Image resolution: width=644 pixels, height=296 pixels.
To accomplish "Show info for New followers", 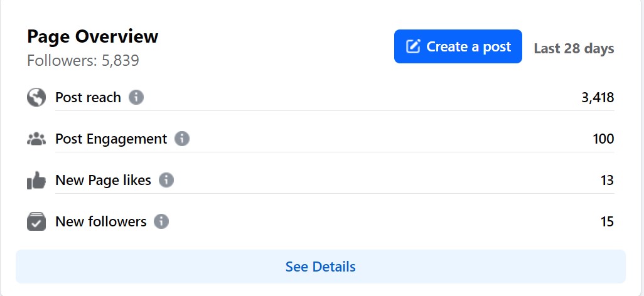I will pos(161,221).
